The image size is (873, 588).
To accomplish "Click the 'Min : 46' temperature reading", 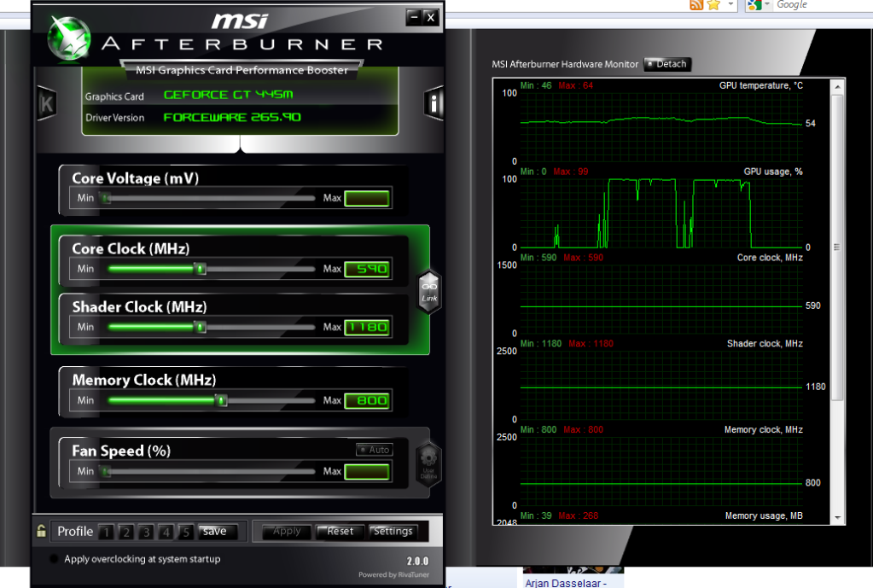I will coord(536,85).
